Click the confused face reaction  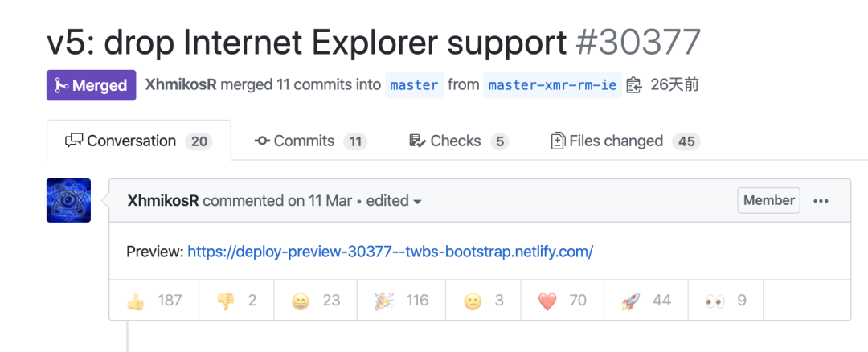coord(484,301)
